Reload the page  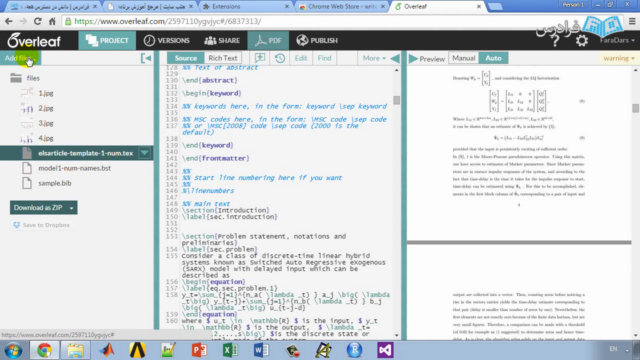pyautogui.click(x=38, y=21)
